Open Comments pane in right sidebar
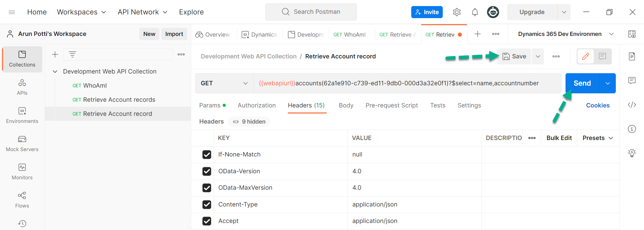The height and width of the screenshot is (230, 644). pyautogui.click(x=632, y=81)
